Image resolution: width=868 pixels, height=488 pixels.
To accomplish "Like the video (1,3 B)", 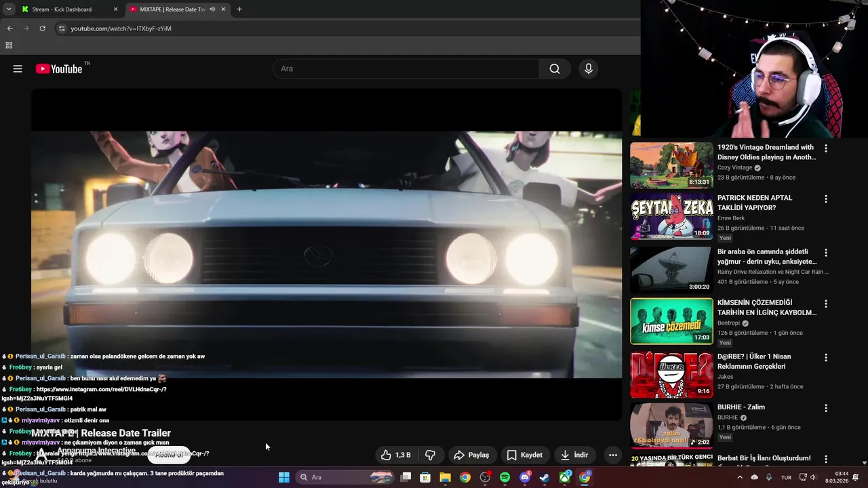I will (x=396, y=455).
